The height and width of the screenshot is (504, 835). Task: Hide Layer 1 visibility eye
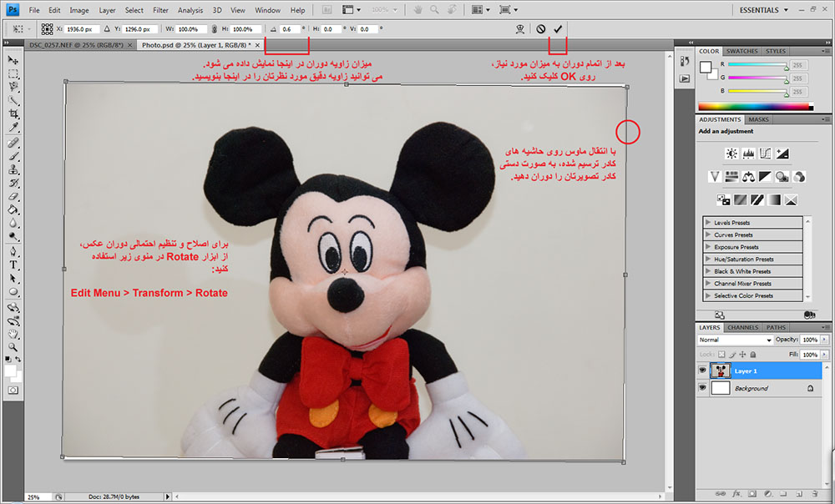(x=702, y=370)
